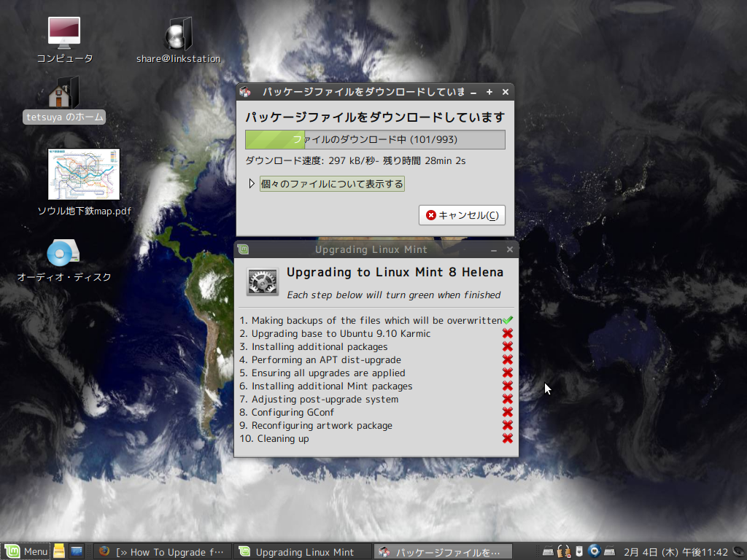This screenshot has width=747, height=560.
Task: Open the コンピュータ desktop icon
Action: (64, 34)
